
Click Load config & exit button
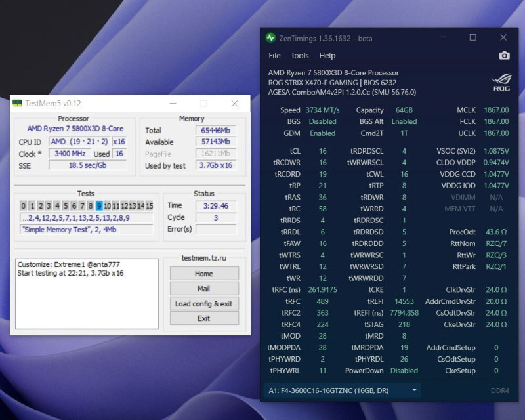(204, 304)
